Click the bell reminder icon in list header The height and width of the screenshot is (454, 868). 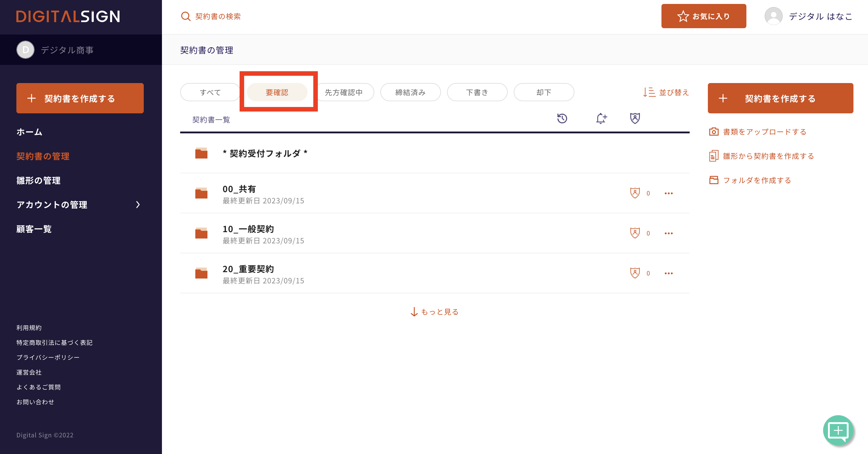pos(601,119)
